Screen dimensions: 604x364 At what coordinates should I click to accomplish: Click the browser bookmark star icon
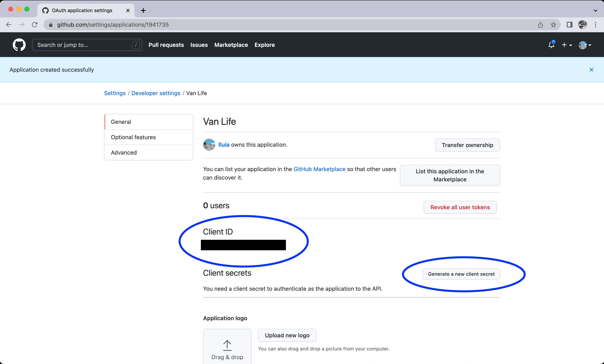553,25
